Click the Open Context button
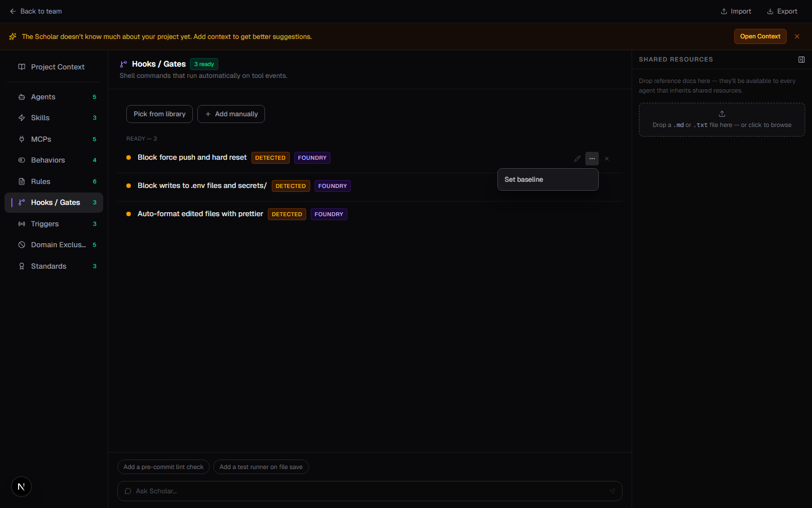The height and width of the screenshot is (508, 812). click(x=760, y=36)
